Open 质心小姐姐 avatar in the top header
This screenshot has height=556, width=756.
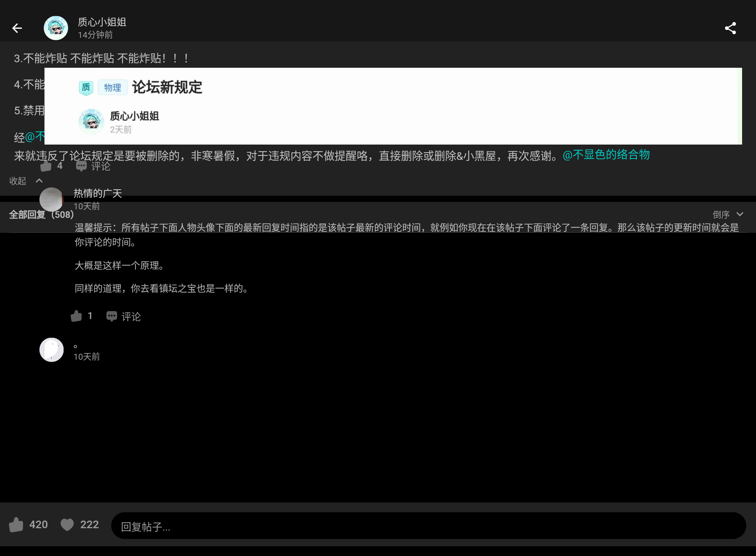coord(56,28)
